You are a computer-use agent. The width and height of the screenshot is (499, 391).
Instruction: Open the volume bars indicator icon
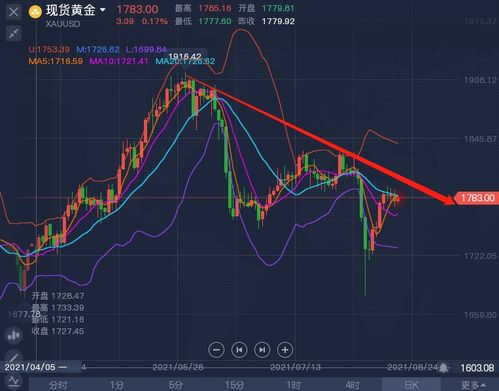click(14, 335)
